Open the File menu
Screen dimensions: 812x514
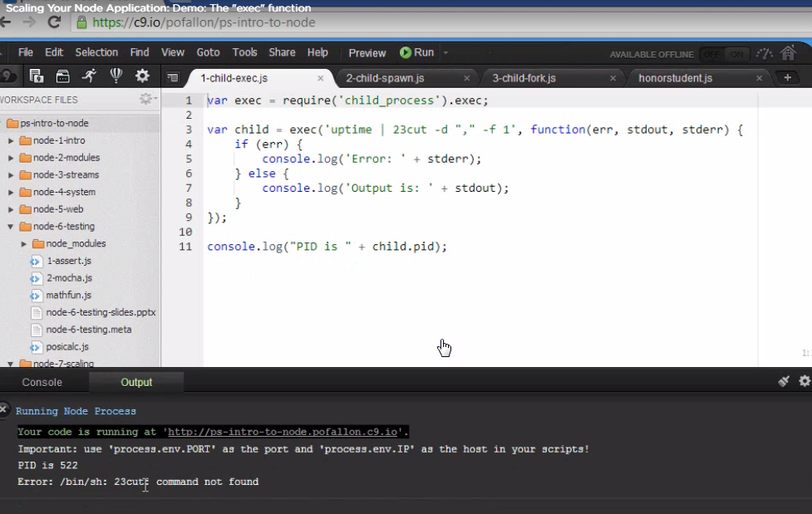[26, 52]
